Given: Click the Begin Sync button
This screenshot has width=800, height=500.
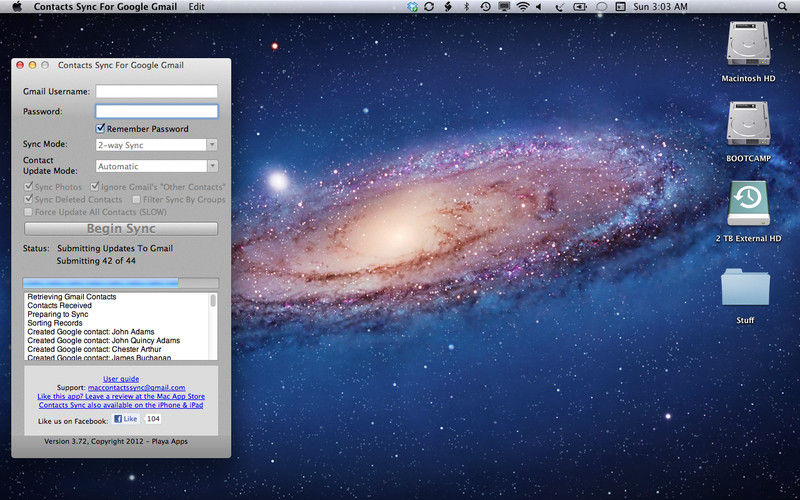Looking at the screenshot, I should pyautogui.click(x=121, y=229).
